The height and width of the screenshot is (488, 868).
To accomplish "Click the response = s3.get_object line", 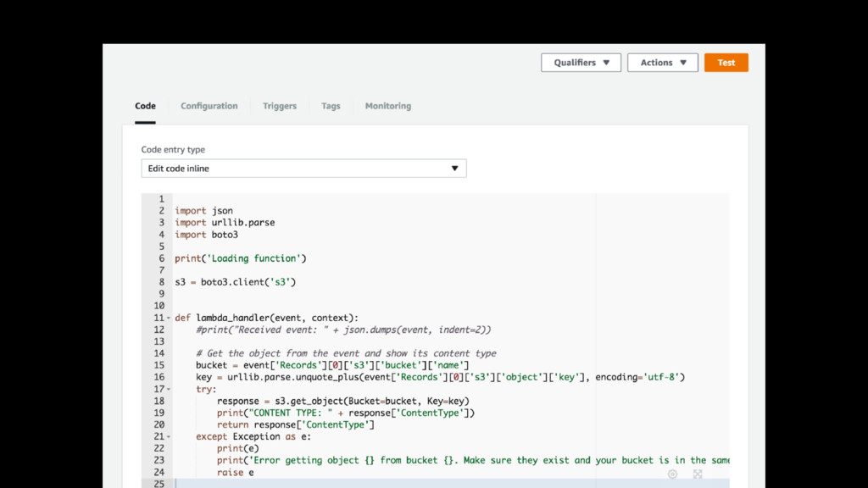I will pyautogui.click(x=343, y=401).
